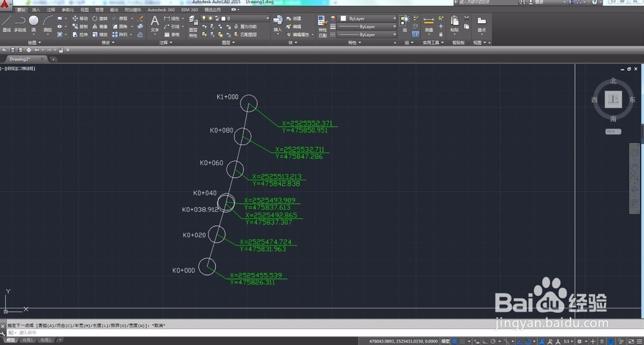
Task: Click the Linear dimension (线性) tool
Action: point(172,19)
